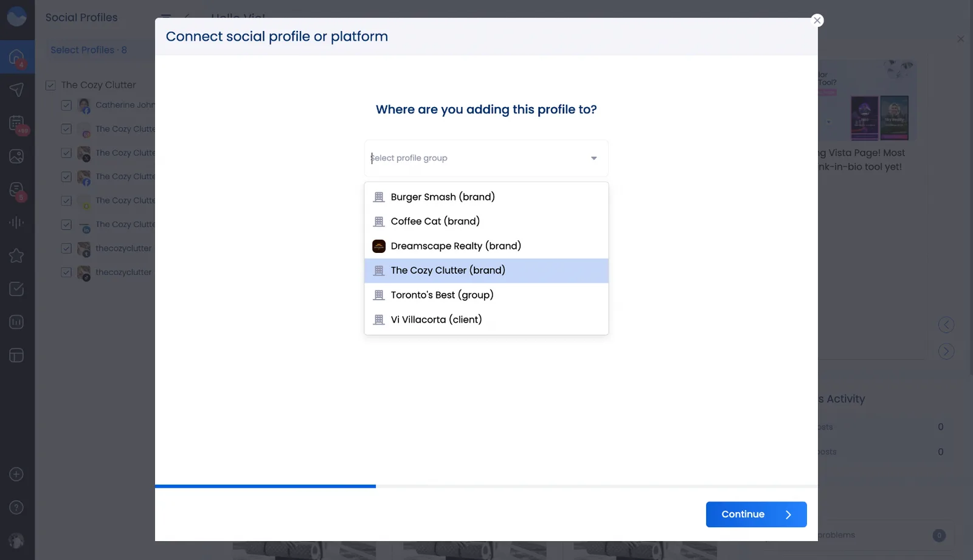Click the blue progress bar at modal bottom

coord(265,486)
